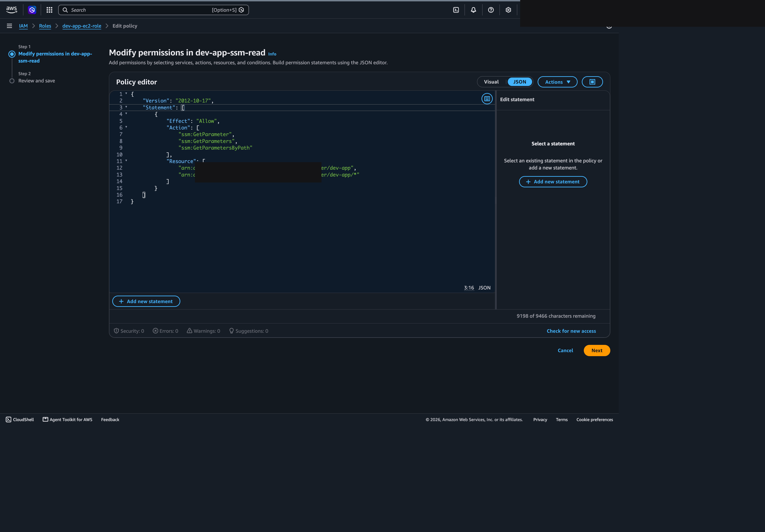The width and height of the screenshot is (765, 532).
Task: Go to the Roles breadcrumb
Action: click(x=45, y=26)
